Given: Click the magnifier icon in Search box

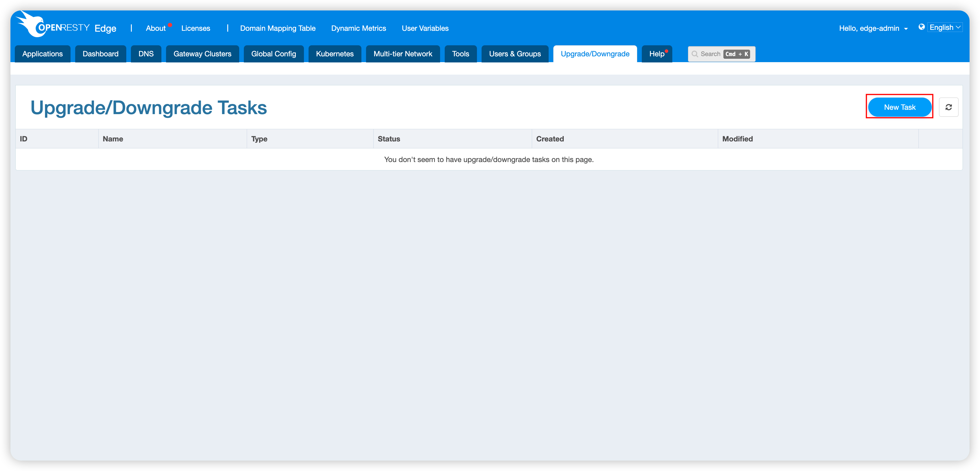Looking at the screenshot, I should click(695, 54).
